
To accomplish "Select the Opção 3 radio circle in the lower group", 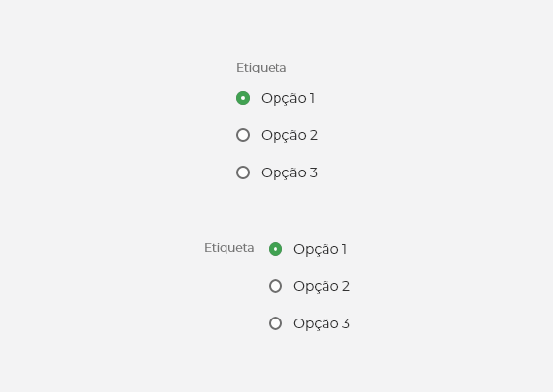I will pyautogui.click(x=276, y=323).
